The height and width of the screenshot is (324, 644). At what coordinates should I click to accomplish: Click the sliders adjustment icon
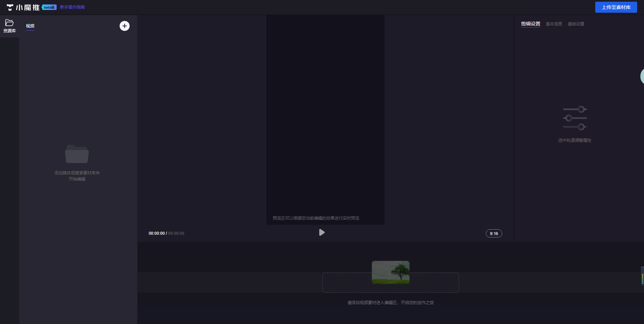click(x=575, y=118)
